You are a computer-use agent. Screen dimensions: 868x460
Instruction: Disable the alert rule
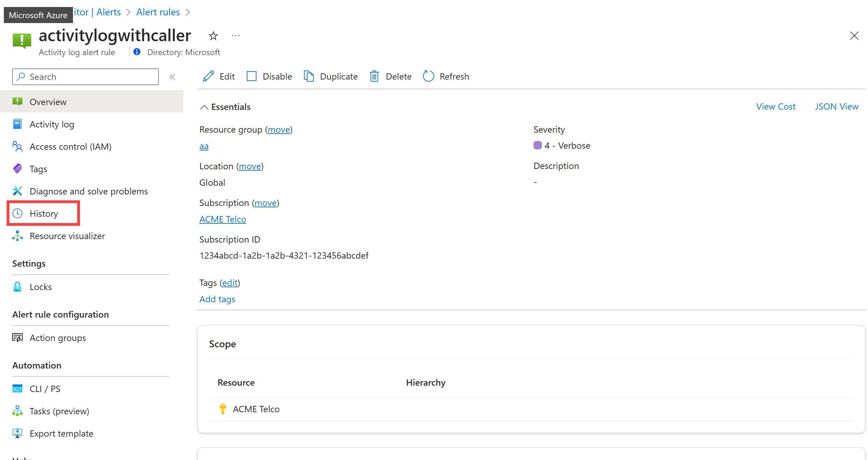[269, 76]
